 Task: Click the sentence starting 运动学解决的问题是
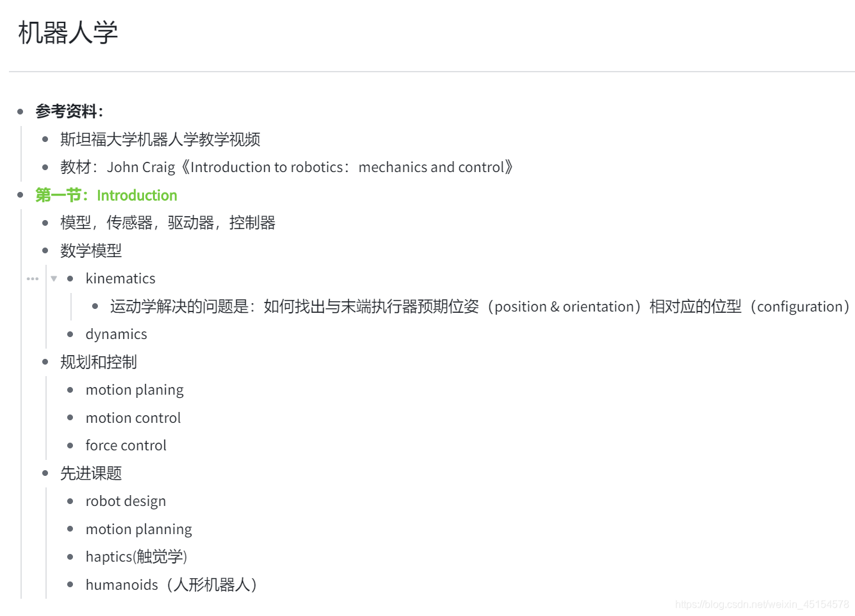479,306
